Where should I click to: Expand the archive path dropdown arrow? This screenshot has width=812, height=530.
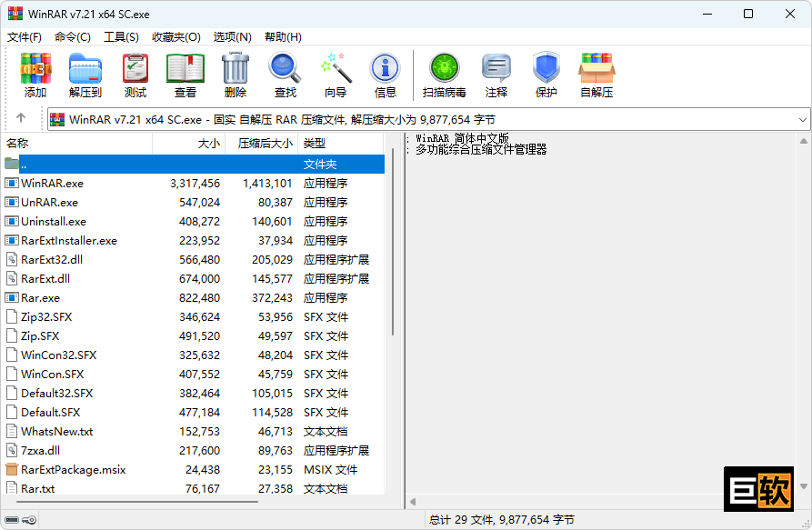802,120
